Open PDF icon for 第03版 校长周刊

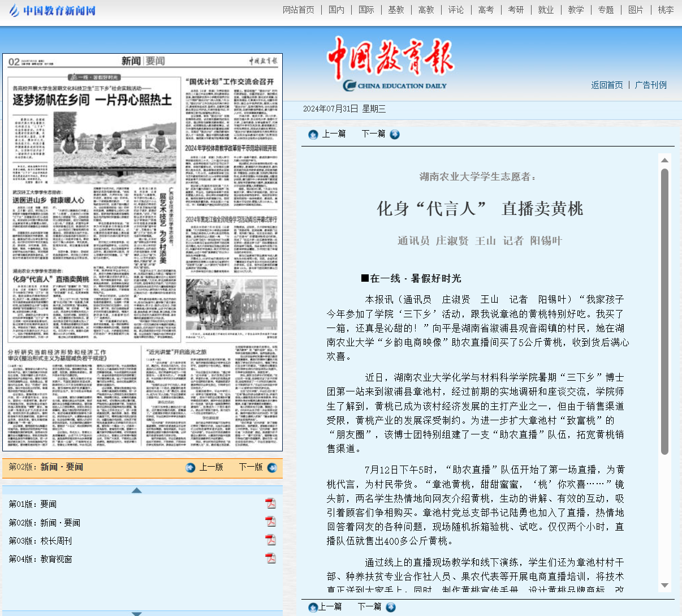tap(271, 540)
